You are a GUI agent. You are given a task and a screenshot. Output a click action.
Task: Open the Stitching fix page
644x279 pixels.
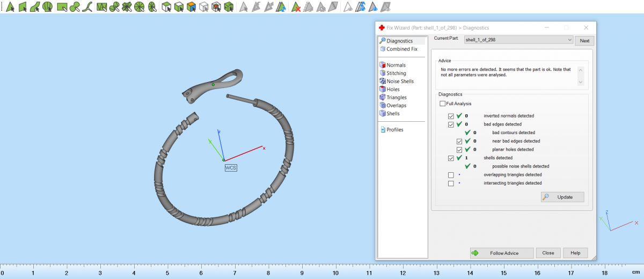coord(396,73)
